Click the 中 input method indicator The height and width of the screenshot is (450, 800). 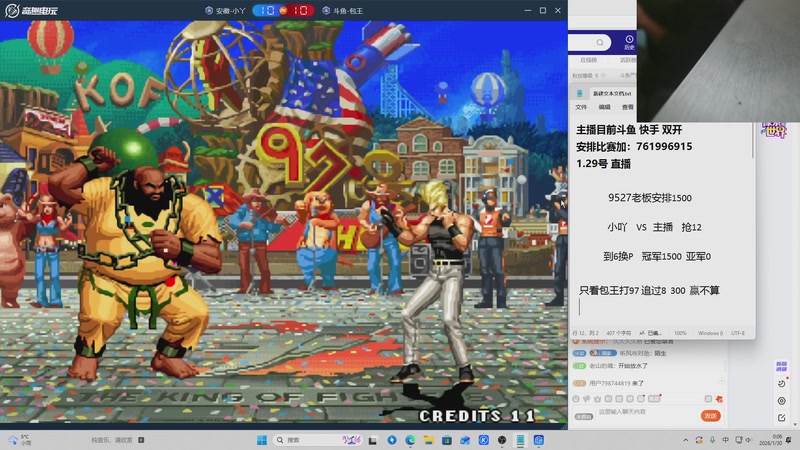[725, 440]
